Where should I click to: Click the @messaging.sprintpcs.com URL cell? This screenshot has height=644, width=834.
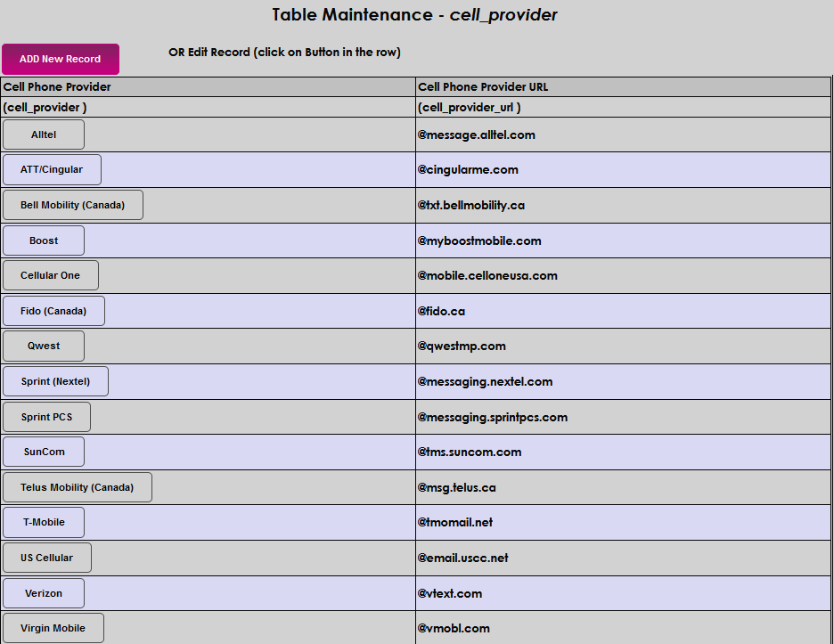click(492, 417)
